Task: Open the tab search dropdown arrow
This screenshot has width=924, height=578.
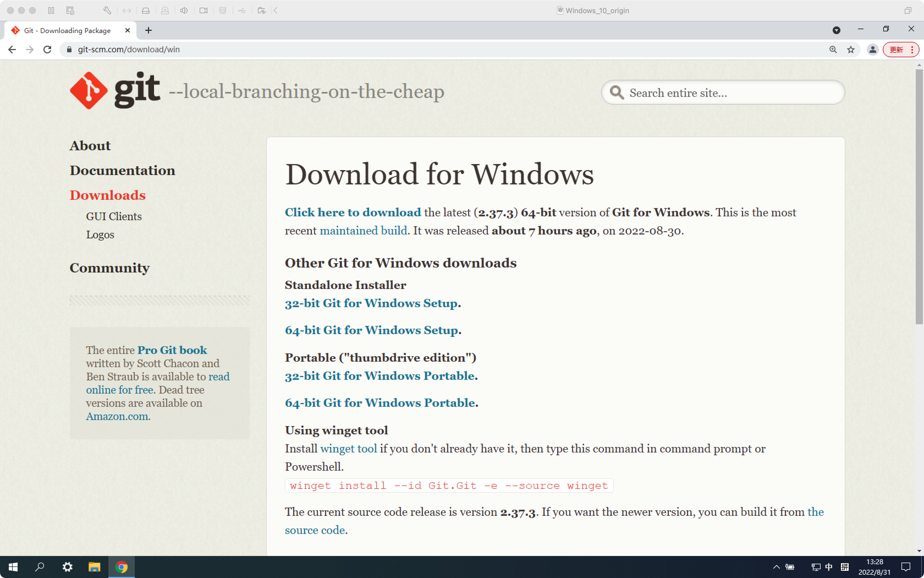Action: [x=836, y=30]
